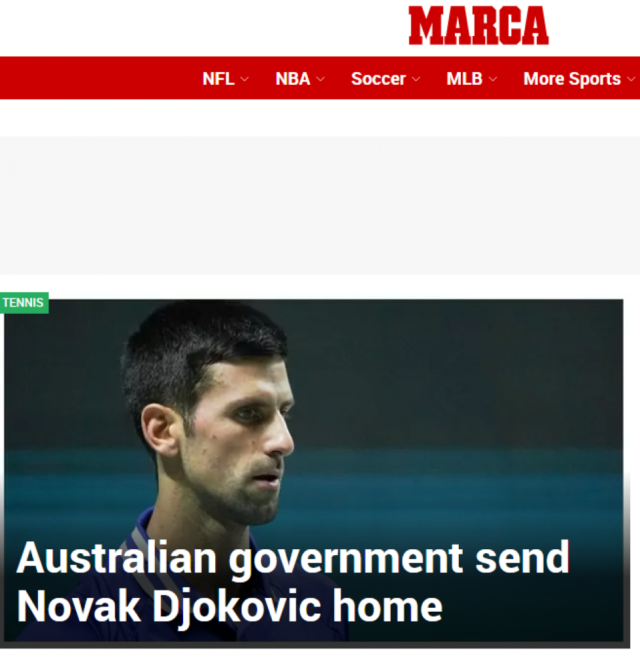Expand the chevron next to NBA
Screen dimensions: 640x672
click(320, 79)
